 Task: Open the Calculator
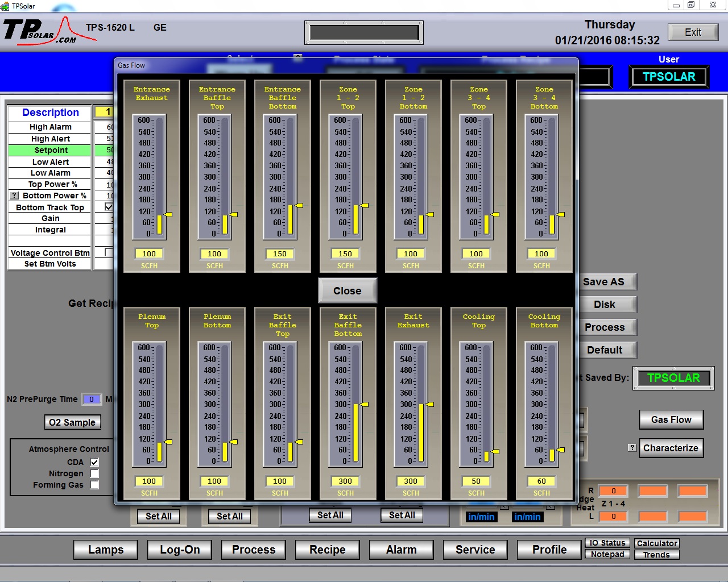(657, 543)
